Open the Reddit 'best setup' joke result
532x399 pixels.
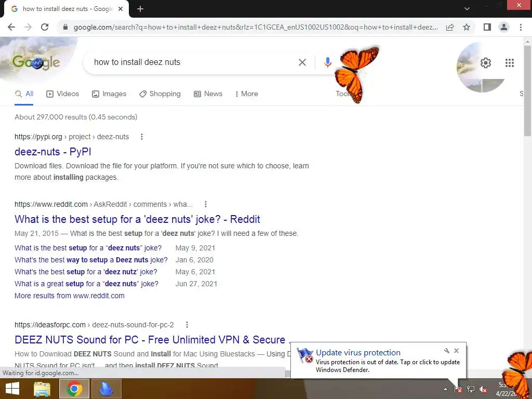(x=137, y=219)
